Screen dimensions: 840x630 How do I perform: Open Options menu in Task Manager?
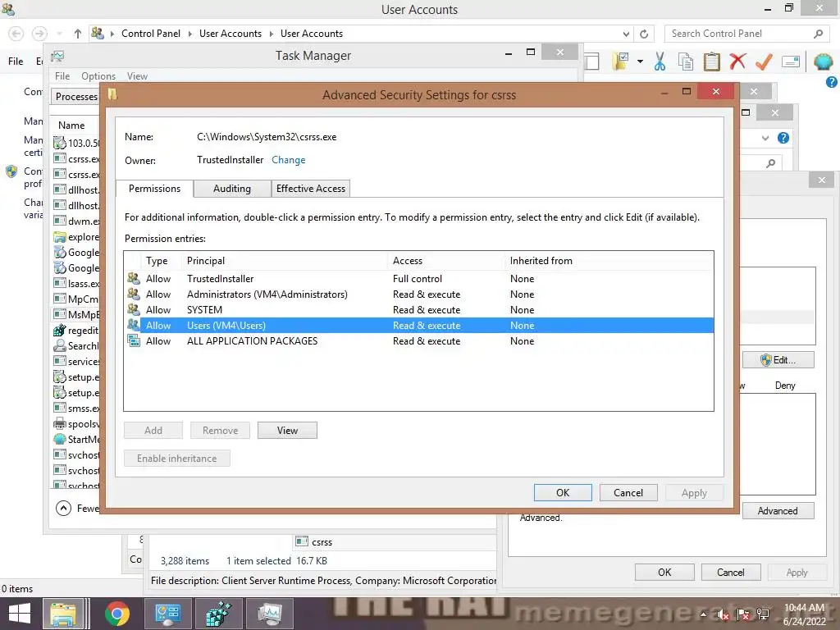pyautogui.click(x=98, y=76)
